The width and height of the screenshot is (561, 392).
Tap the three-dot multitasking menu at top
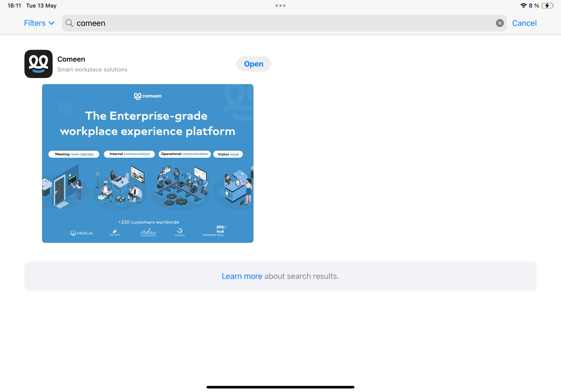(x=280, y=6)
